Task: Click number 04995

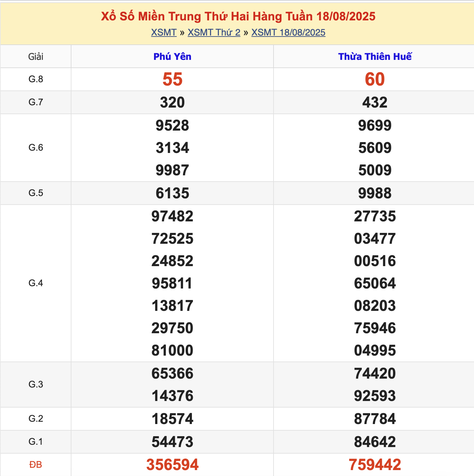Action: 375,350
